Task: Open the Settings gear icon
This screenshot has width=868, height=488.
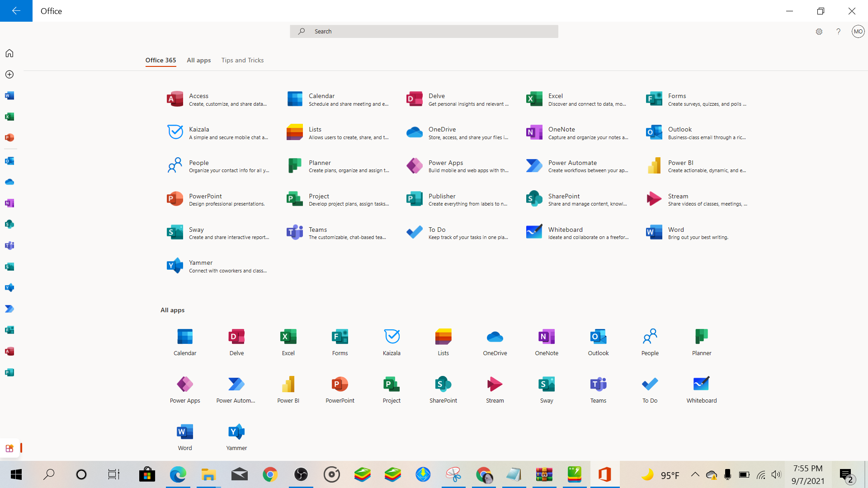Action: [x=819, y=32]
